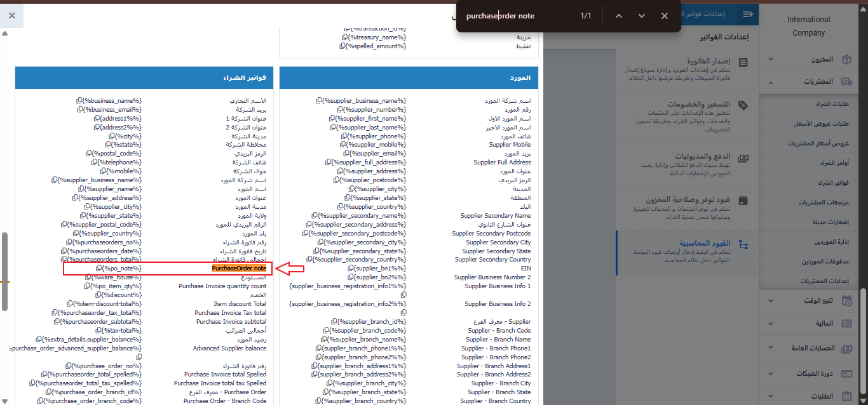Expand the الطلبات menu chevron

770,396
